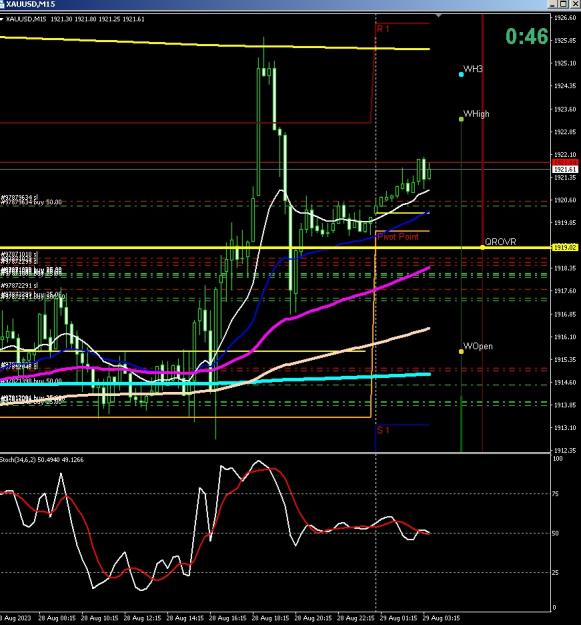Select the WOpen yellow level marker
581x625 pixels.
coord(461,351)
